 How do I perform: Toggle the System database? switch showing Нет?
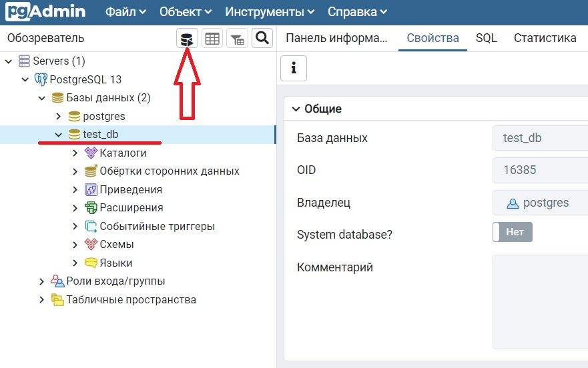coord(513,232)
